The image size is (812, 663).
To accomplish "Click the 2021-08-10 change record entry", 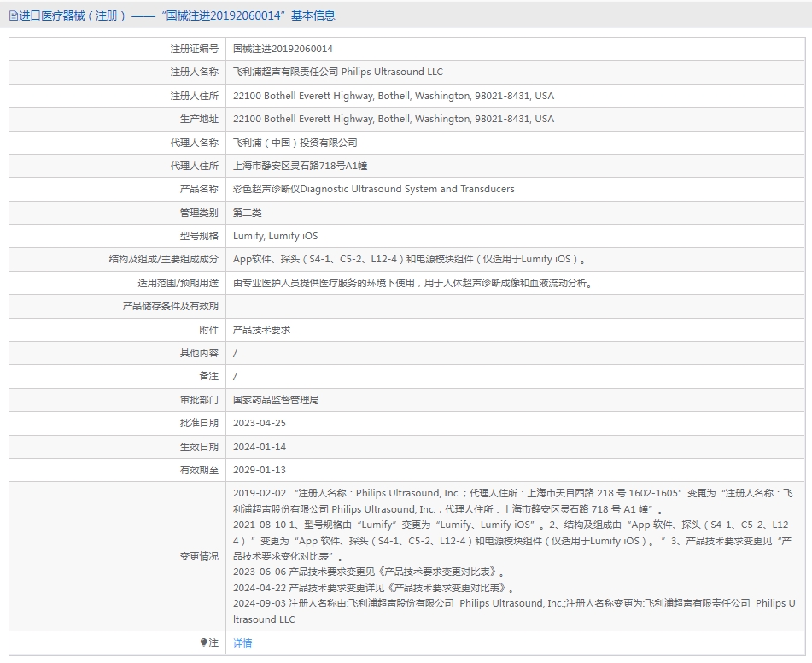I will 512,541.
